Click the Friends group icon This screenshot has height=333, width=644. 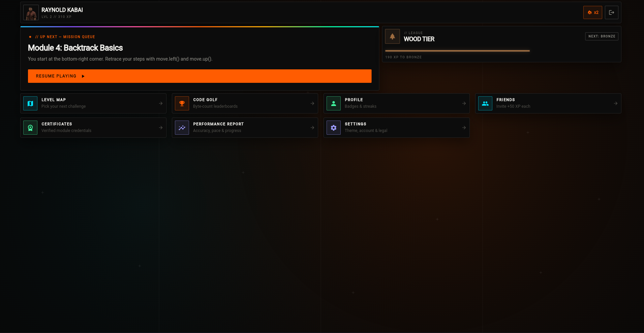pos(485,103)
